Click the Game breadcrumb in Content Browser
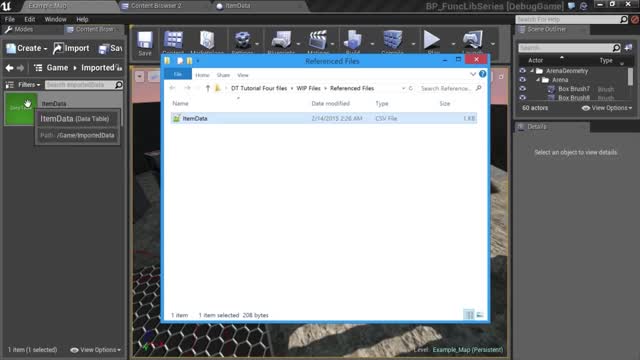The height and width of the screenshot is (360, 640). (57, 68)
